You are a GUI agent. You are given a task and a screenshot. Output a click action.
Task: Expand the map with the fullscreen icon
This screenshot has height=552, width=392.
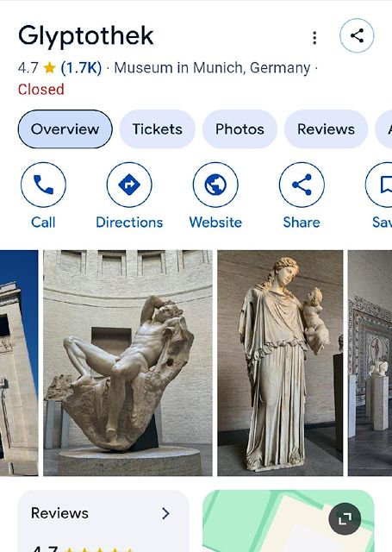345,518
